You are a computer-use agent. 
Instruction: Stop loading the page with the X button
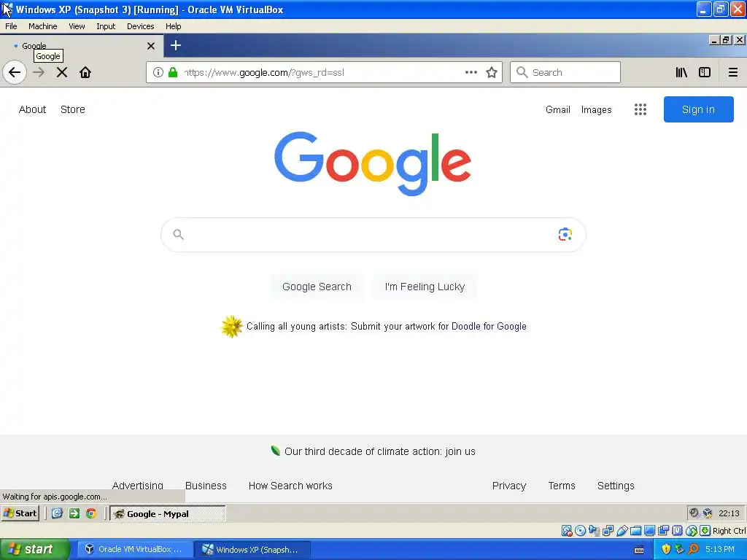[62, 72]
